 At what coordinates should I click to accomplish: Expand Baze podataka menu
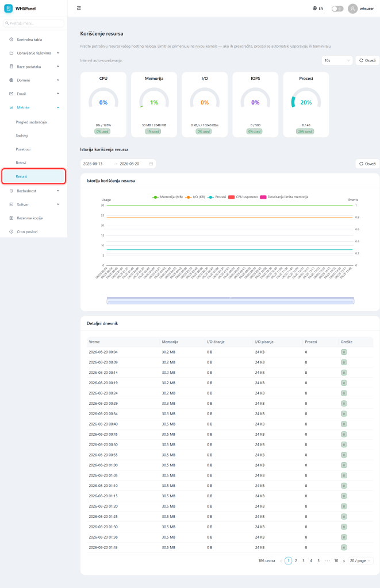[34, 67]
